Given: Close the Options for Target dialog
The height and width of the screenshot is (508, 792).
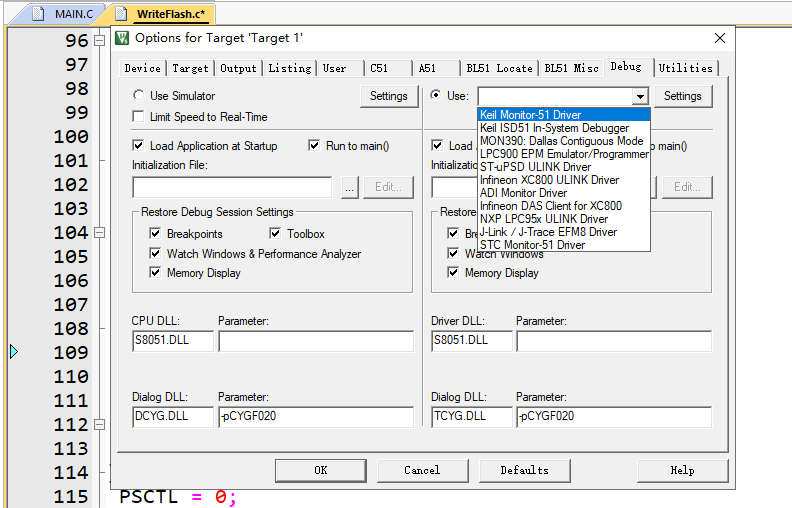Looking at the screenshot, I should click(720, 38).
